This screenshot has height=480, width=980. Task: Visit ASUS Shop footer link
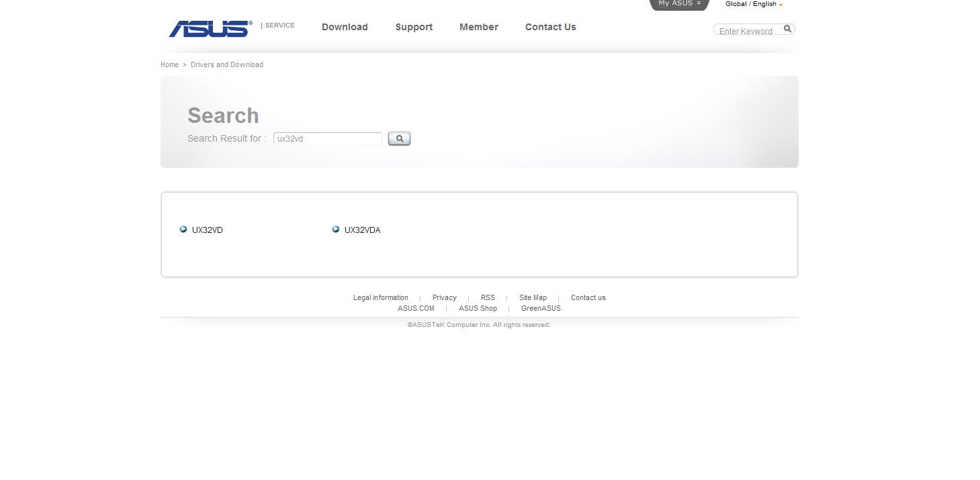tap(478, 308)
